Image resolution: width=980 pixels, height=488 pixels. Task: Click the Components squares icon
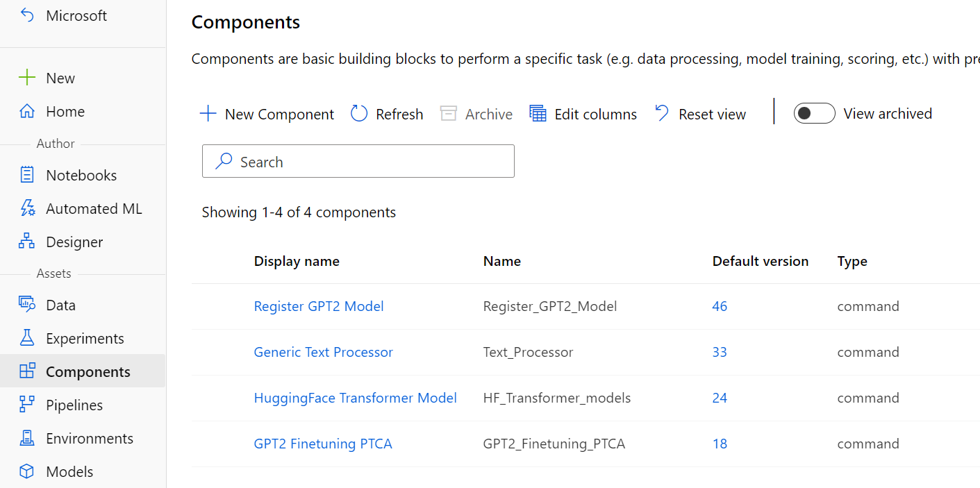click(x=26, y=371)
